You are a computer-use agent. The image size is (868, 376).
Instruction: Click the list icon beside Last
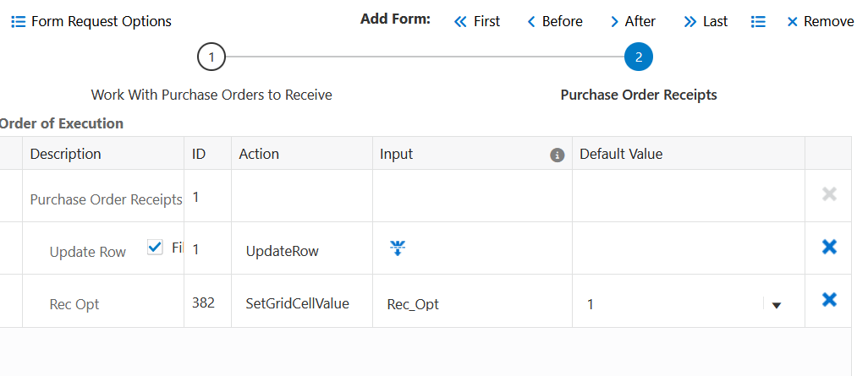point(758,22)
